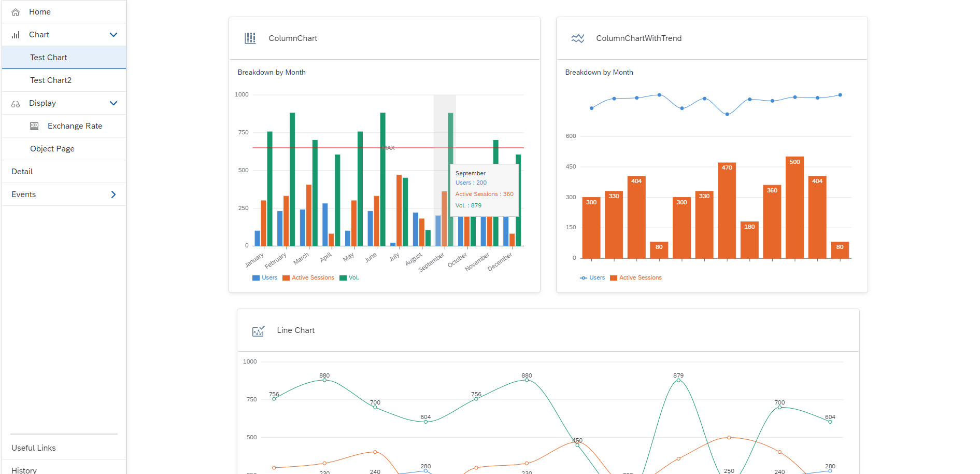Click the January axis label in ColumnChart
The height and width of the screenshot is (474, 980).
click(x=254, y=259)
